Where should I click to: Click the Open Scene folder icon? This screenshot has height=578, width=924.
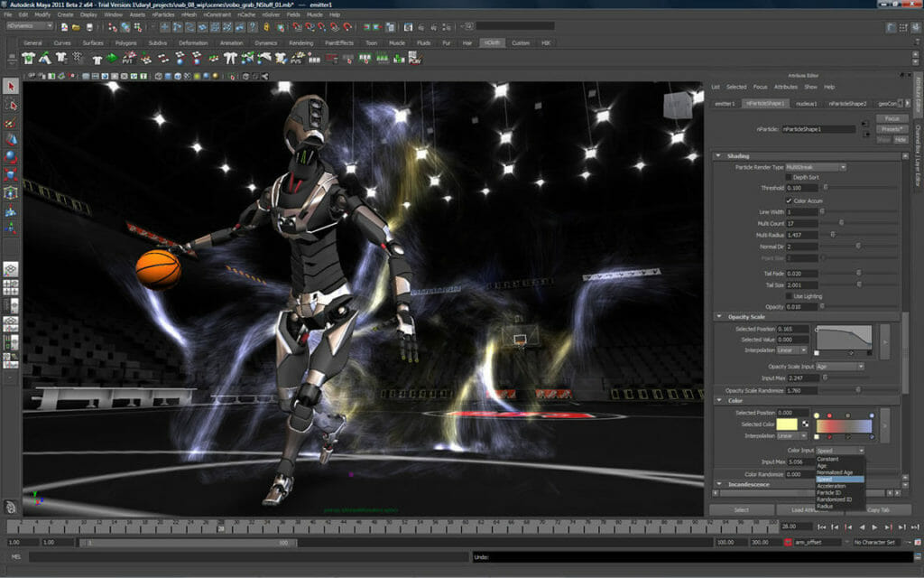pos(78,26)
